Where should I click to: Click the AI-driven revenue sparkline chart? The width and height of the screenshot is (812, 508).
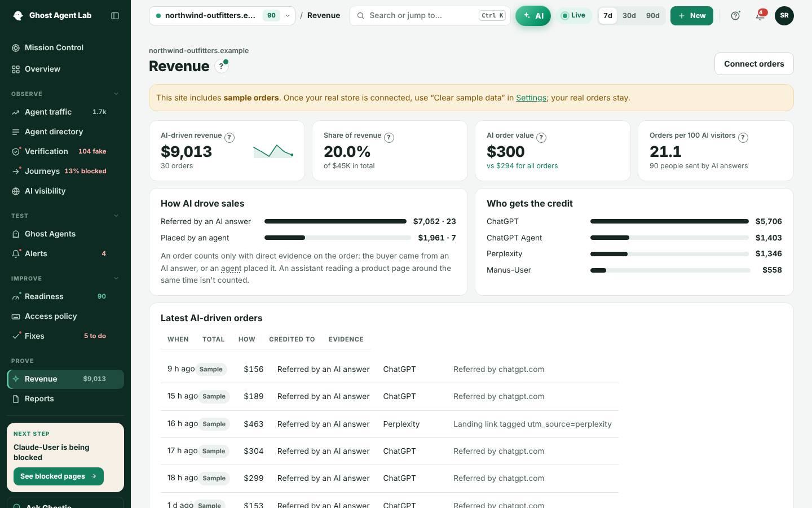pos(273,151)
